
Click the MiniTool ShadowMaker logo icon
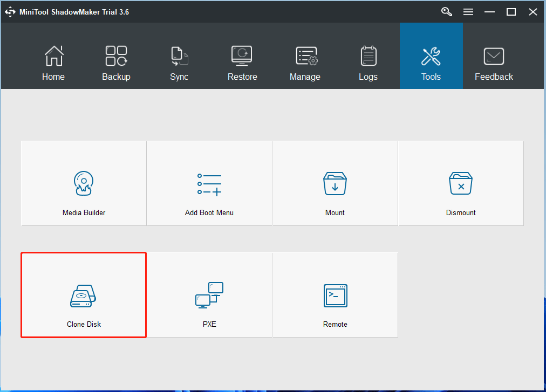click(x=10, y=12)
